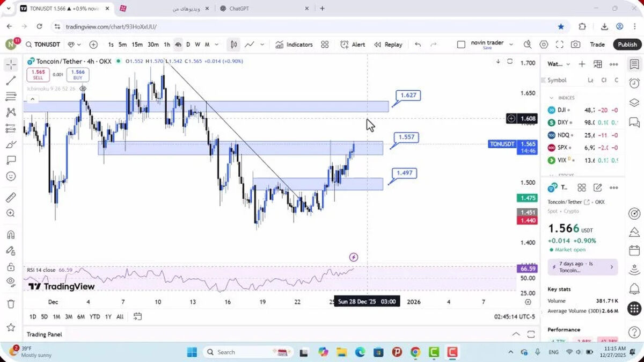Open object tree layers icon

(x=634, y=102)
